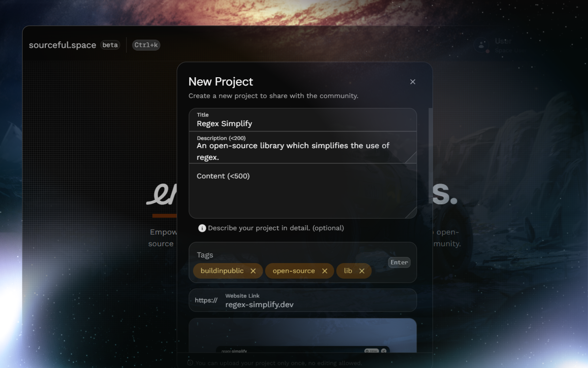Delete the lib tag
The width and height of the screenshot is (588, 368).
pyautogui.click(x=362, y=271)
